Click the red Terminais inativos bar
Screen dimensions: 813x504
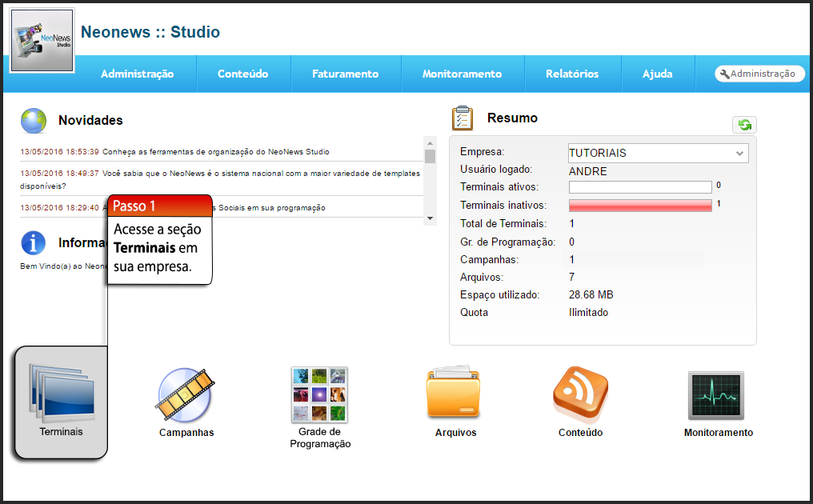pyautogui.click(x=639, y=206)
